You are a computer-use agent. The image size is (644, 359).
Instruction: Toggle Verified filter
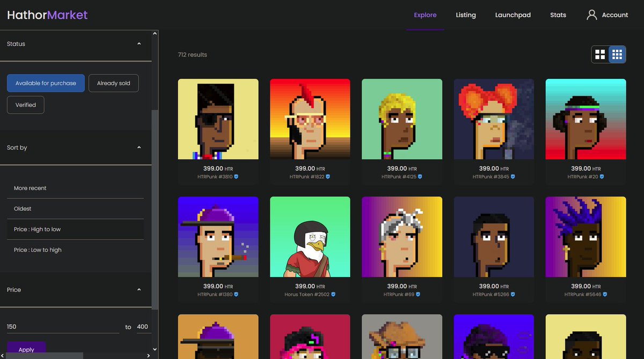tap(26, 105)
